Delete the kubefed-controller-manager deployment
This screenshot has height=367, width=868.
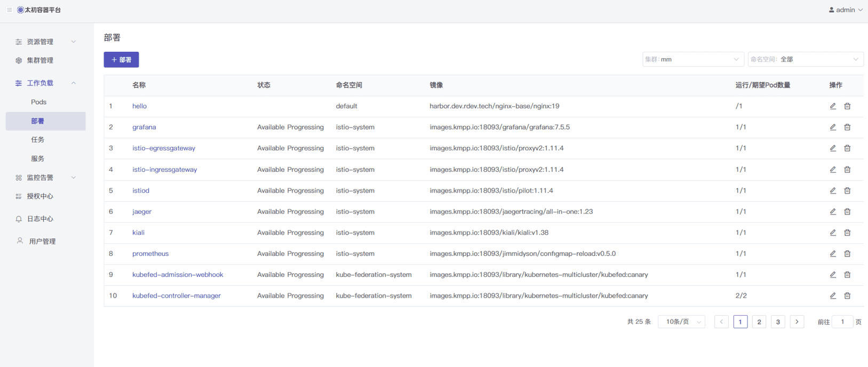[847, 296]
